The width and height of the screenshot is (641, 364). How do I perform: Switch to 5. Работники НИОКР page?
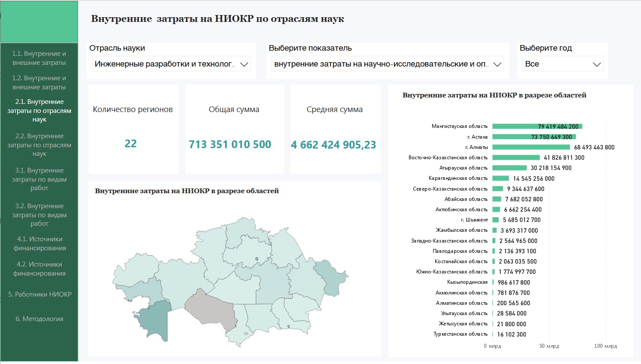click(x=40, y=294)
